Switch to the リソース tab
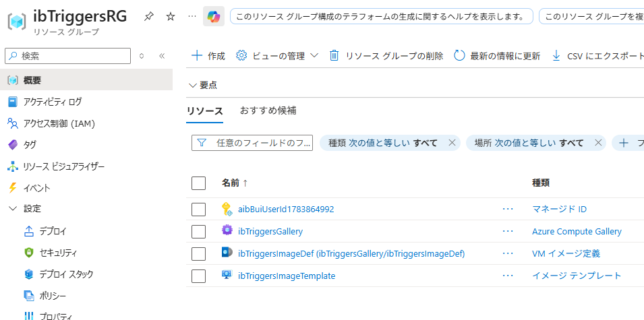This screenshot has width=644, height=320. pos(204,110)
